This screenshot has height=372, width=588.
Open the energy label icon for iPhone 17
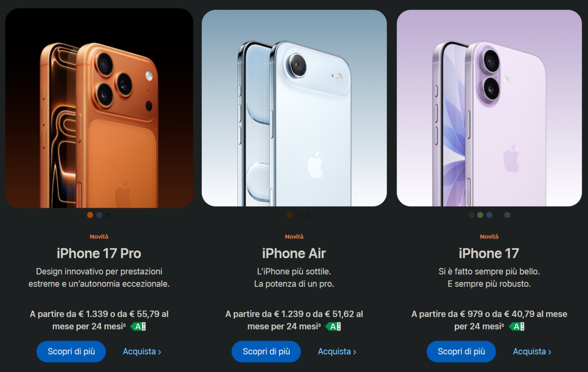[x=517, y=327]
